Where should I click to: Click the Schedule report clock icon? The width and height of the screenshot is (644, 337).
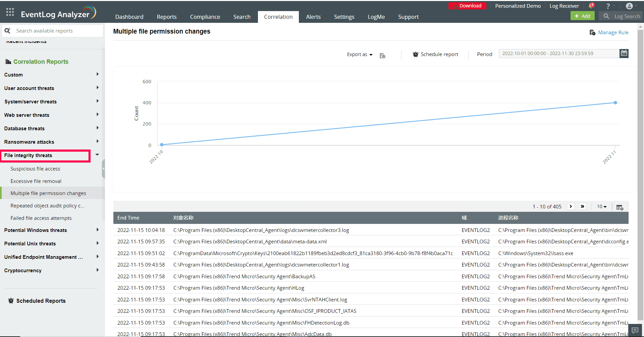click(415, 54)
